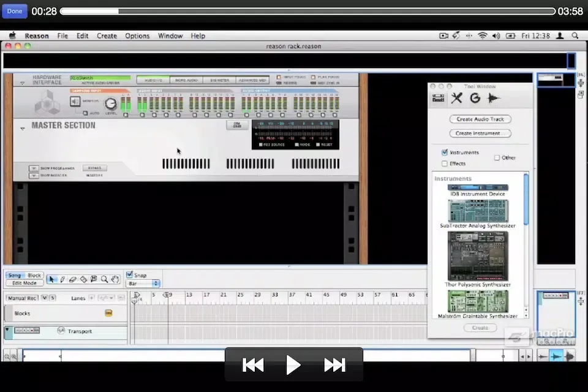Click the Manual Rec button
This screenshot has height=392, width=588.
click(22, 298)
